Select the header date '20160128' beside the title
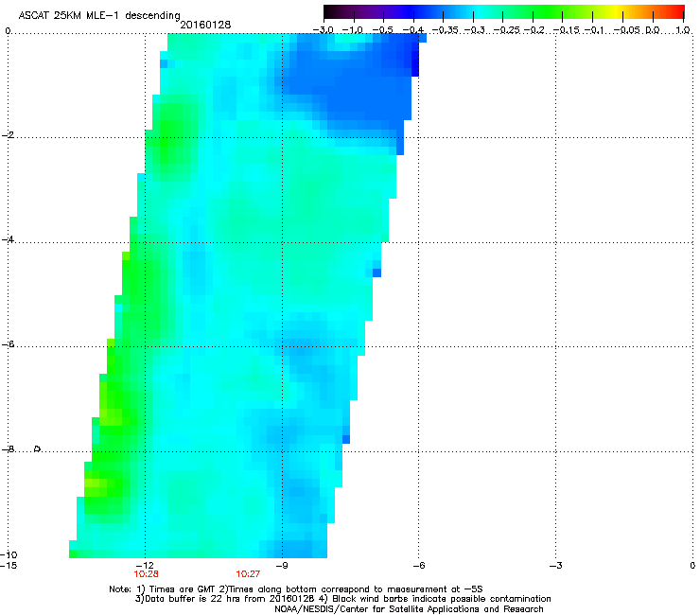700x615 pixels. click(x=205, y=25)
